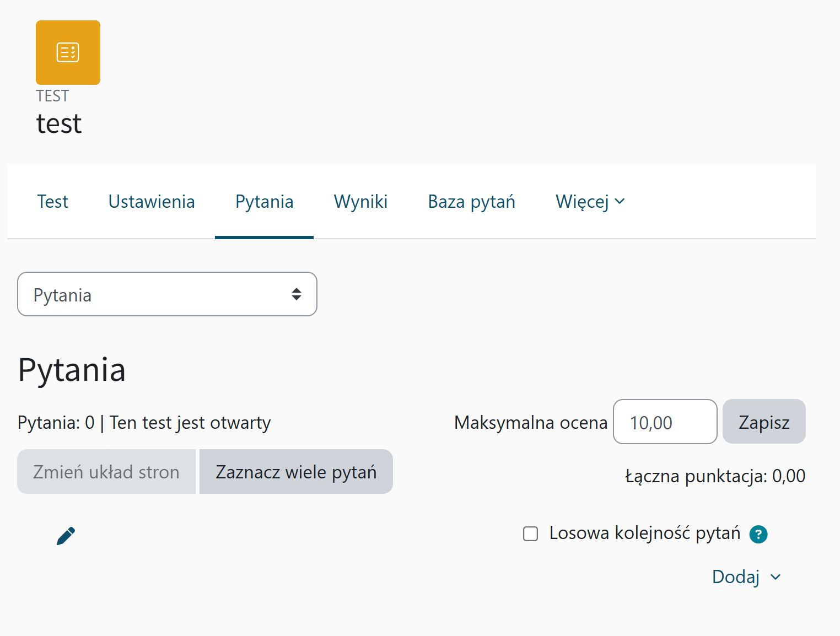Screen dimensions: 840x636
Task: Click the chevron next to Dodaj
Action: coord(776,576)
